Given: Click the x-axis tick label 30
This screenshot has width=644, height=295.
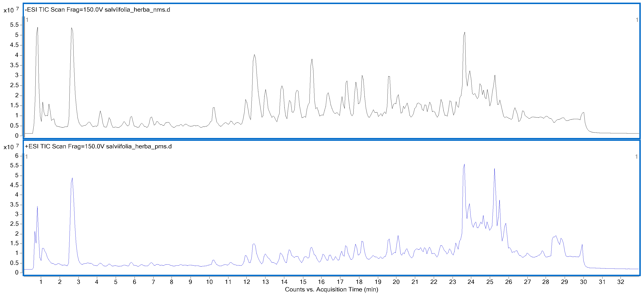Looking at the screenshot, I should (583, 282).
